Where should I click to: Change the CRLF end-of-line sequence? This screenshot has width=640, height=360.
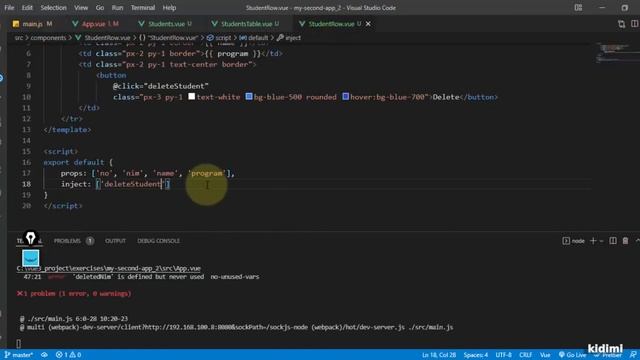coord(525,355)
